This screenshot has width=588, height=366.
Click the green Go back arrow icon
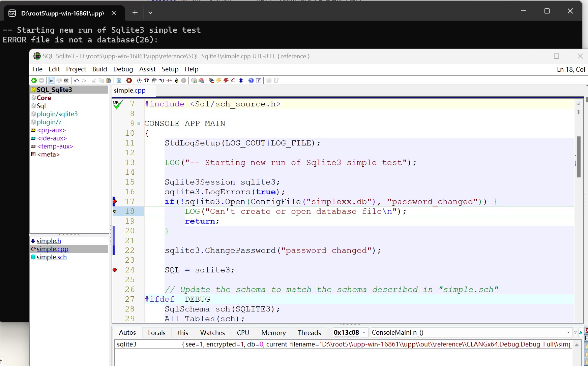34,80
